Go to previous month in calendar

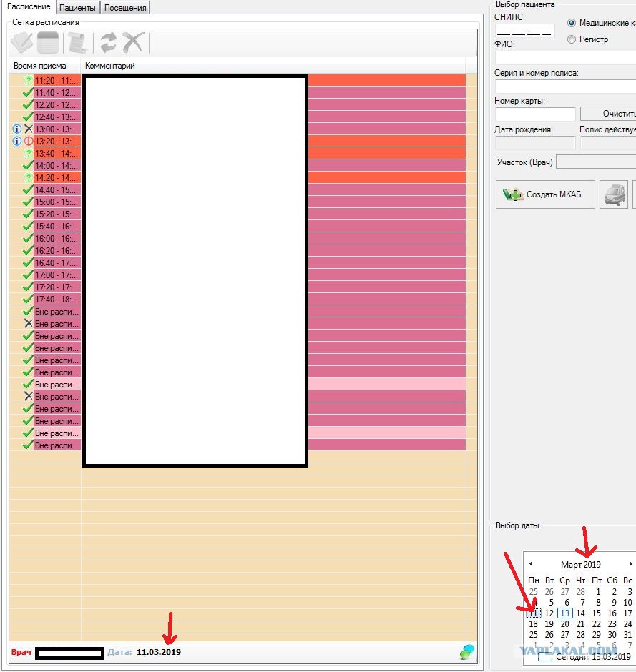[531, 564]
